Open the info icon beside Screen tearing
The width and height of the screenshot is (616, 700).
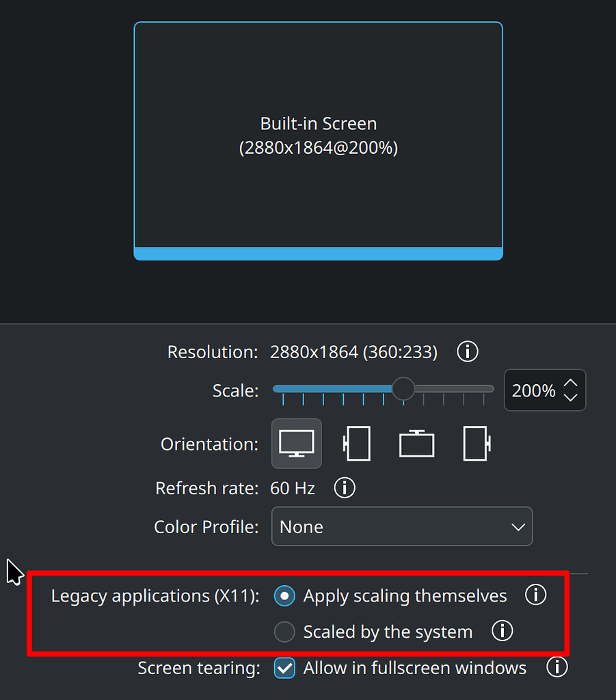click(x=557, y=667)
